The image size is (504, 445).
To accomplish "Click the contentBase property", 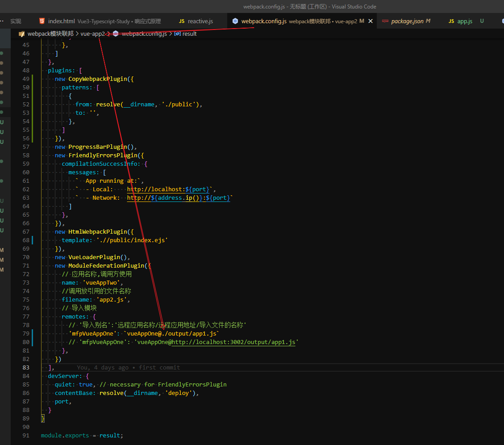I will coord(74,393).
